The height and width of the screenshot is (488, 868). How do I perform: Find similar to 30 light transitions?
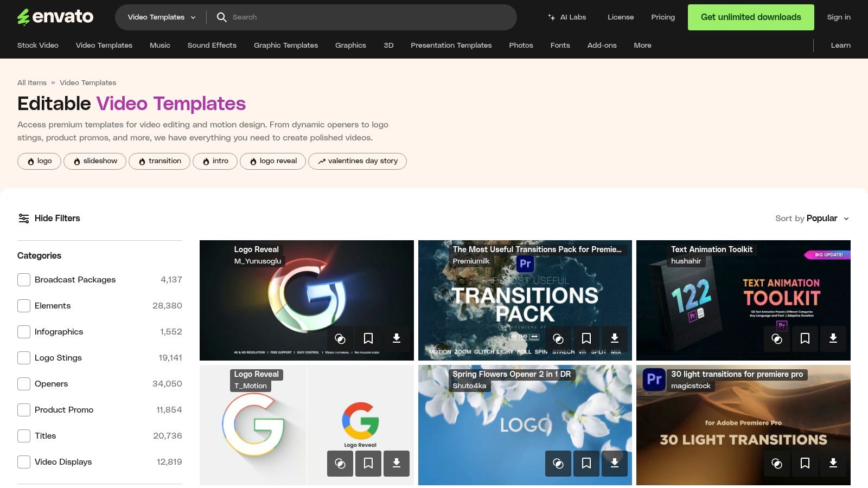click(777, 464)
